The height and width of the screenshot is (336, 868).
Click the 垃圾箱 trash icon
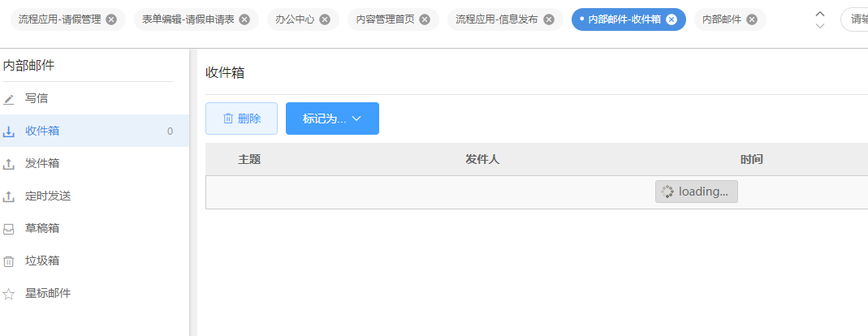(9, 261)
